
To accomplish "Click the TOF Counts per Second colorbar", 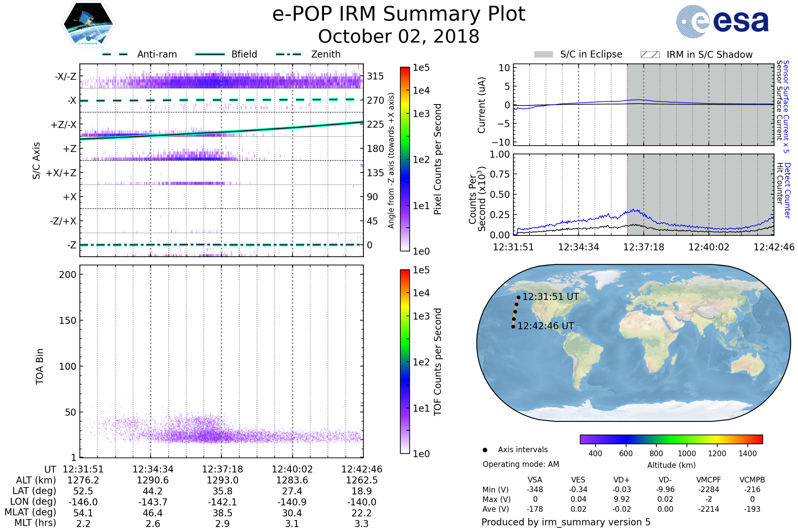I will point(405,362).
